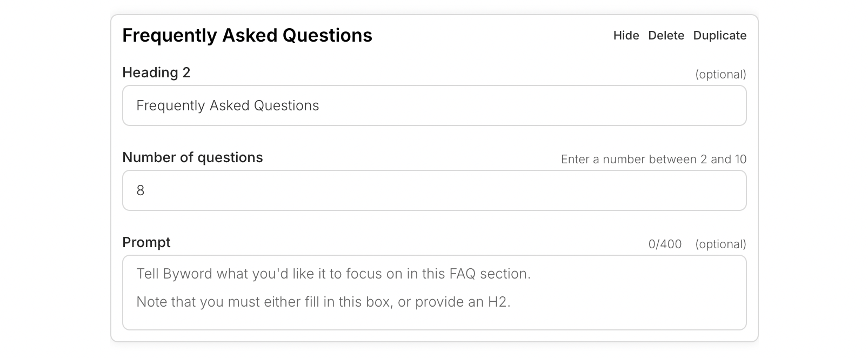Image resolution: width=868 pixels, height=358 pixels.
Task: Click the Frequently Asked Questions section title
Action: [247, 35]
